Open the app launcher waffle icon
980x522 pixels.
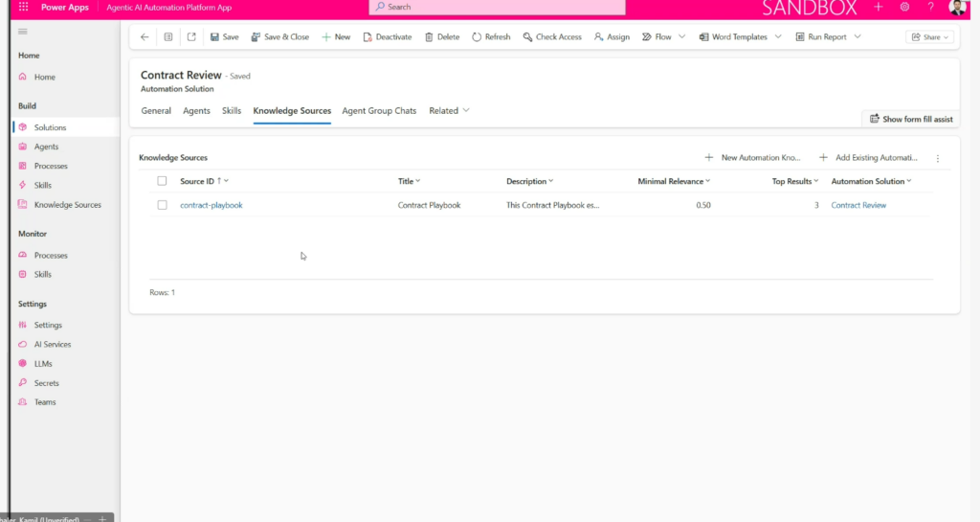(23, 7)
